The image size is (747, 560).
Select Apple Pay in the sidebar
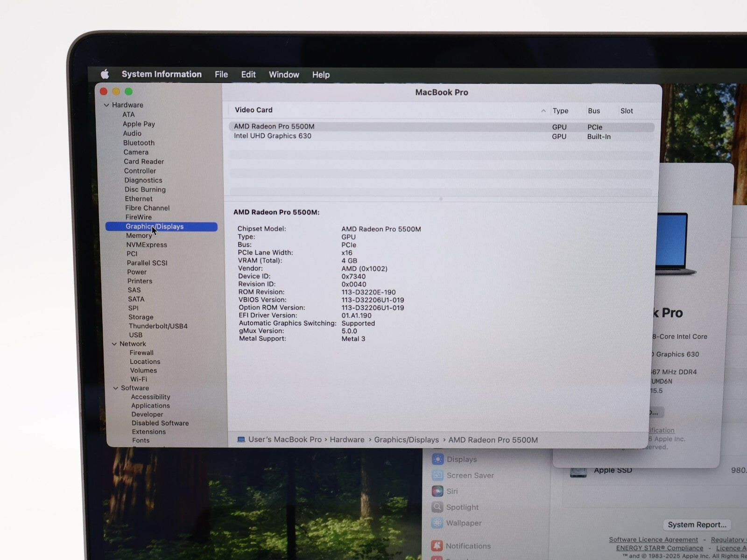[139, 124]
